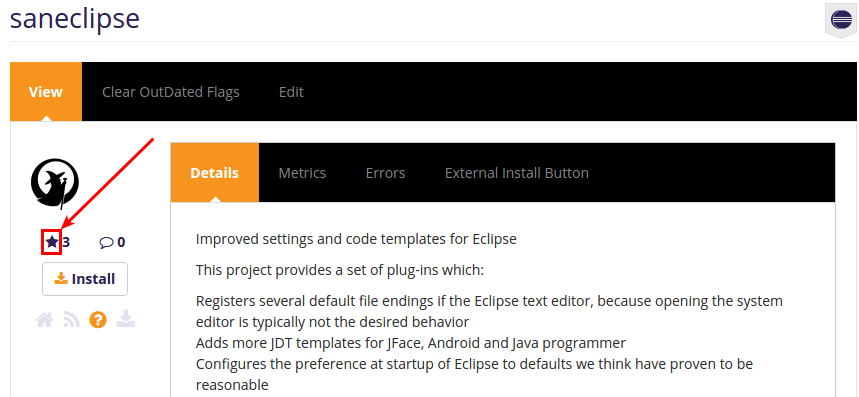Click the Install button
859x397 pixels.
85,279
